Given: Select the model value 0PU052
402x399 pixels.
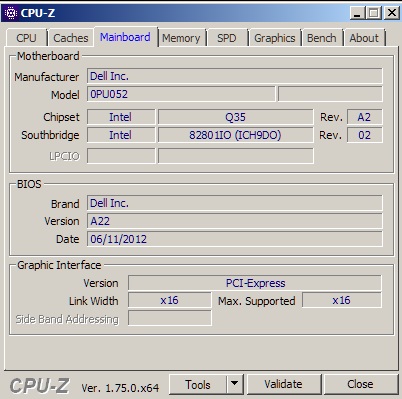Looking at the screenshot, I should pos(181,94).
